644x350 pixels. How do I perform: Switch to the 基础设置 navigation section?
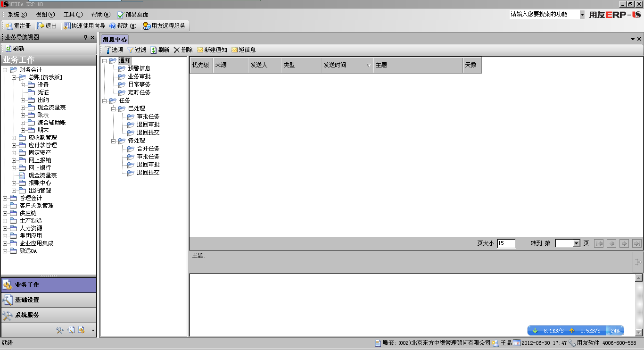click(x=49, y=300)
